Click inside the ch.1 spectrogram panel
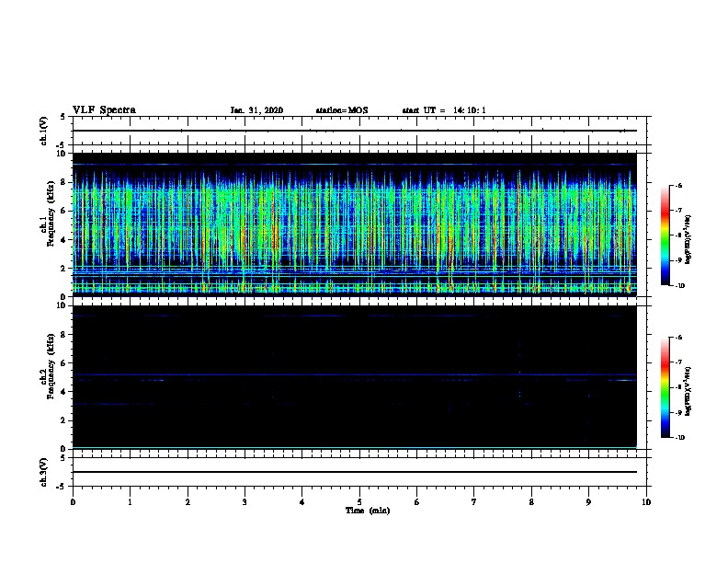This screenshot has width=728, height=563. click(x=354, y=224)
